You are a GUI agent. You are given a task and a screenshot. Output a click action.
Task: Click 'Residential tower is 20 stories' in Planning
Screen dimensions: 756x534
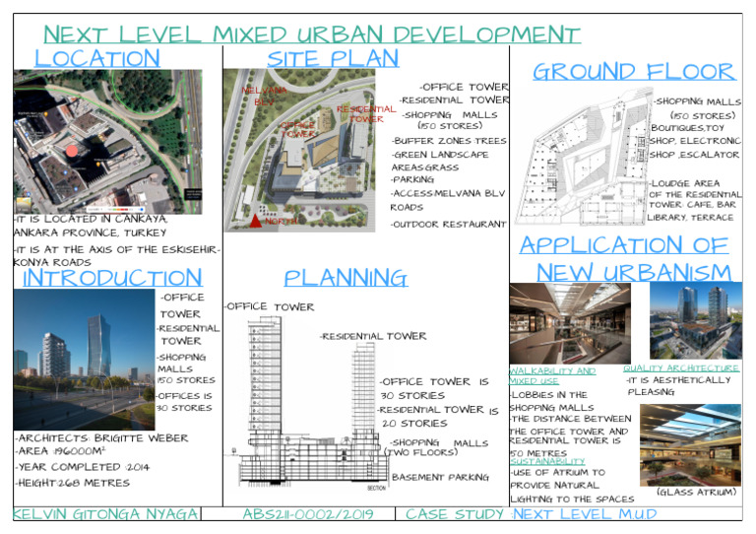(x=438, y=417)
